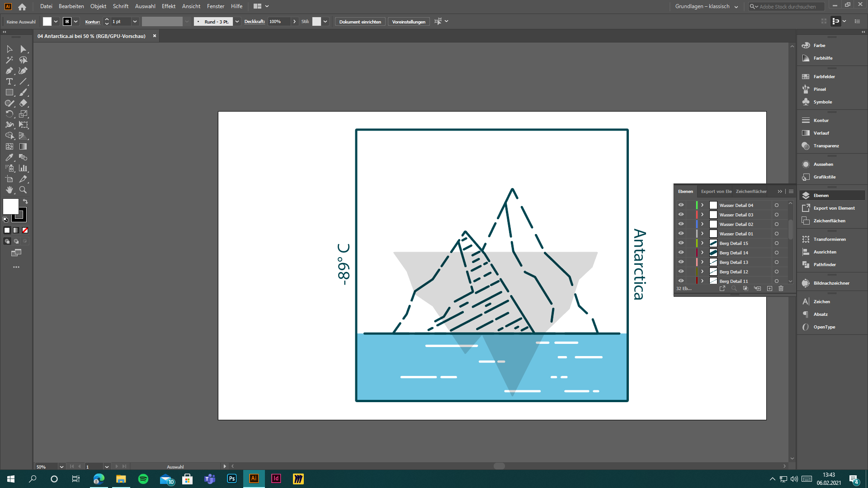Open the zoom level dropdown at 50%
868x488 pixels.
[61, 467]
